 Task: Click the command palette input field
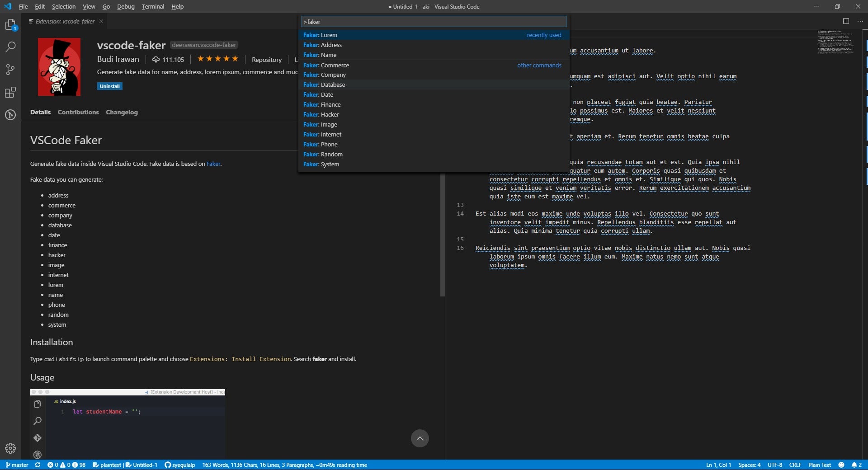coord(434,22)
